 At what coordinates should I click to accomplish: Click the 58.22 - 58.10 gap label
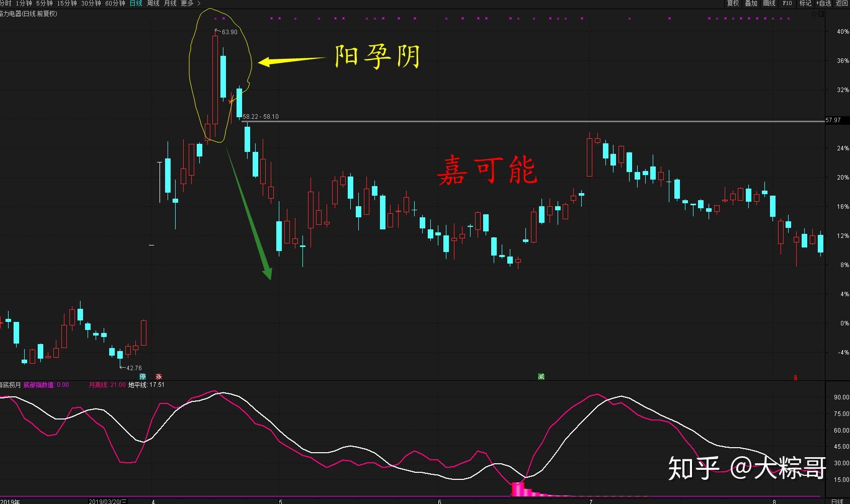coord(261,117)
